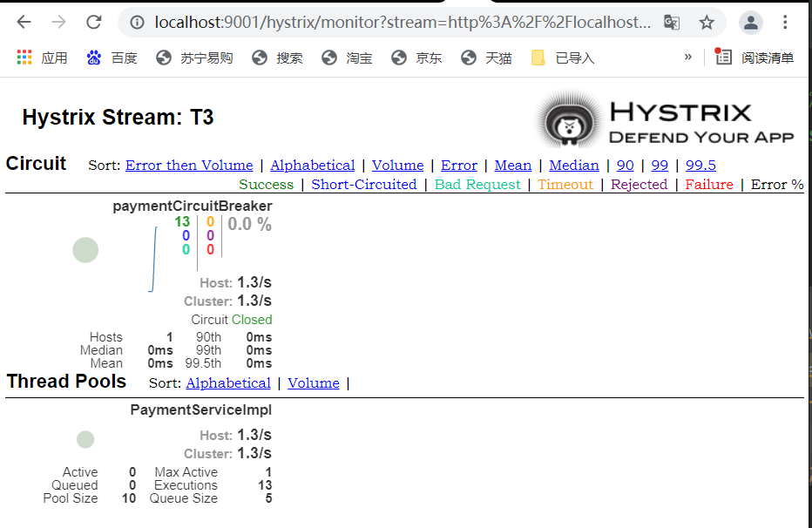Image resolution: width=812 pixels, height=528 pixels.
Task: Bookmark this page with the star icon
Action: [x=707, y=23]
